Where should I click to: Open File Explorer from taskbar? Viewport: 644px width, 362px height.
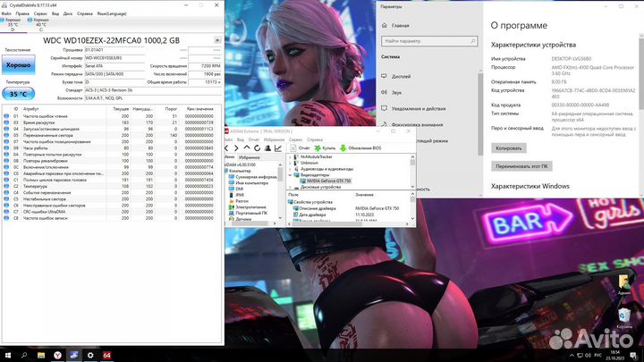pos(41,355)
